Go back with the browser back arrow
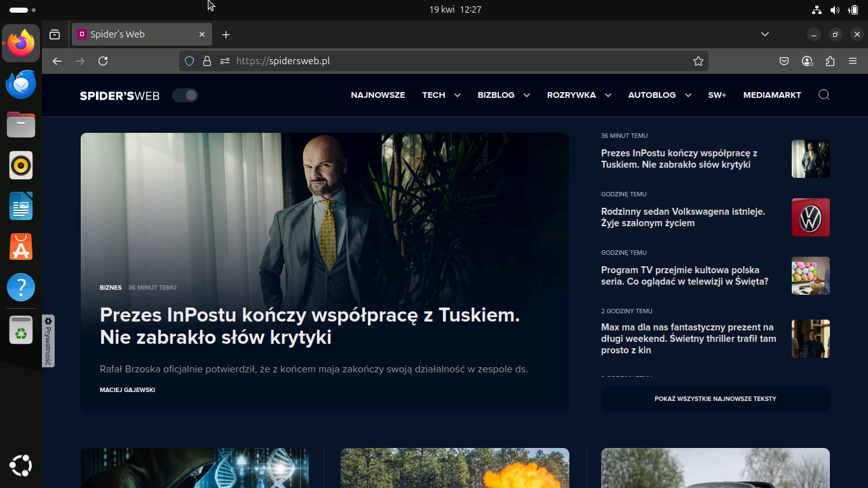The image size is (868, 488). (x=57, y=61)
